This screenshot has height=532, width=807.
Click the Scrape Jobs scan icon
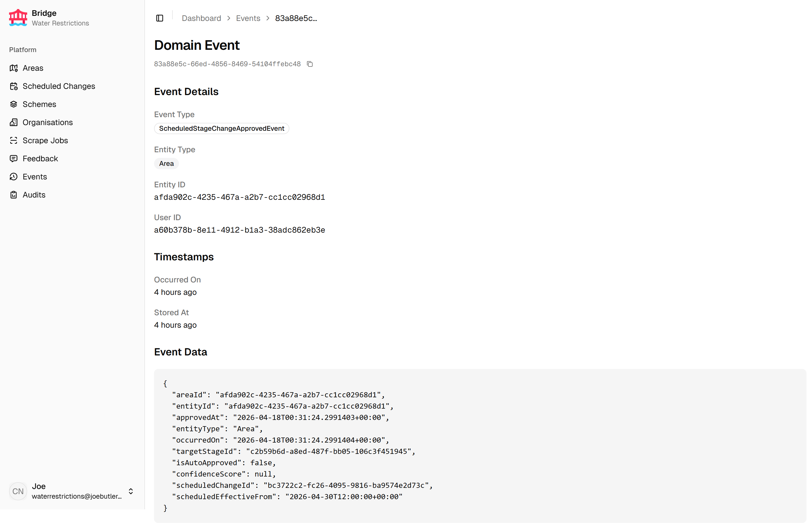[14, 140]
